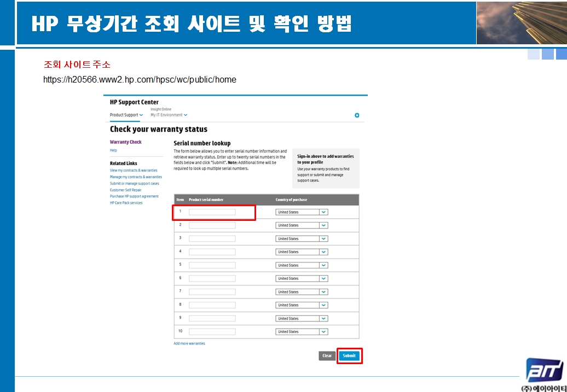This screenshot has width=567, height=392.
Task: Click the Sign-in above to add warranties text
Action: click(x=326, y=159)
